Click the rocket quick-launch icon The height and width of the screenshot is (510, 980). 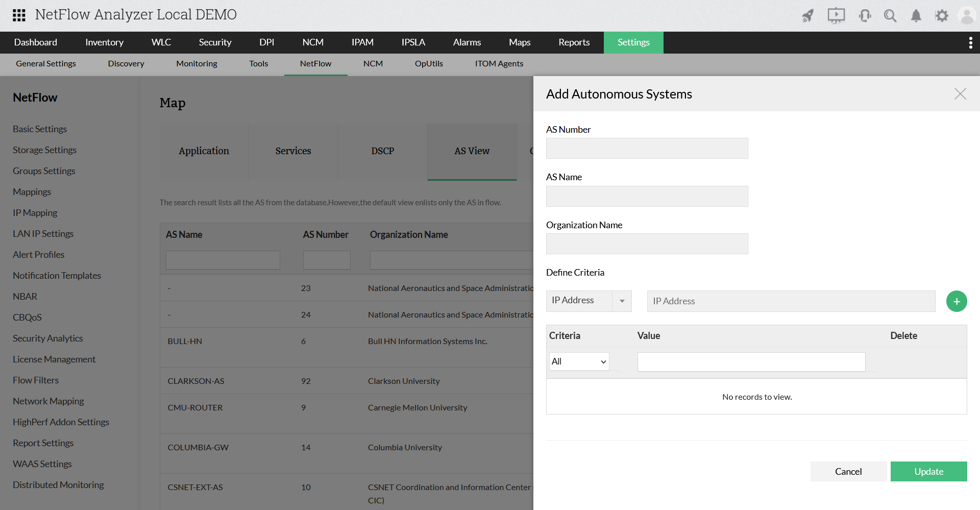tap(807, 16)
